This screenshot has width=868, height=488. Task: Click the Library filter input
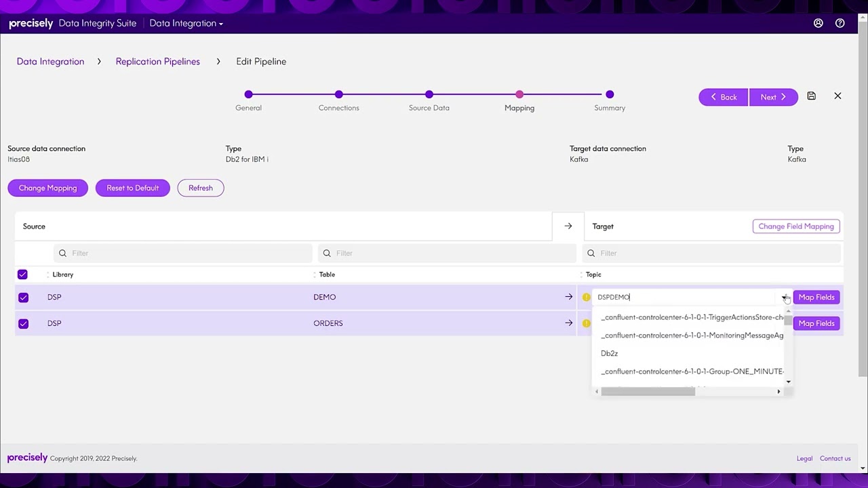183,253
